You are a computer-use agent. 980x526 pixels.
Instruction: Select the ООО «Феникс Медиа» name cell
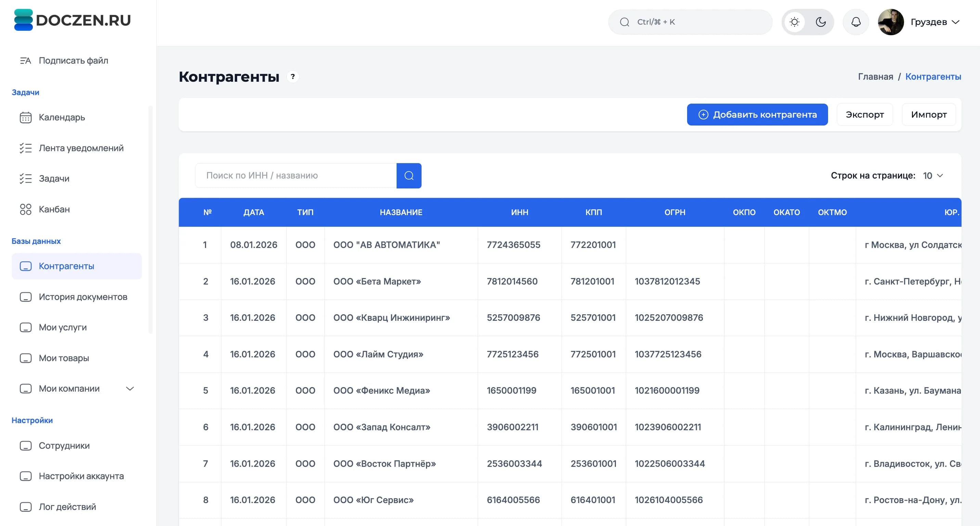coord(401,391)
